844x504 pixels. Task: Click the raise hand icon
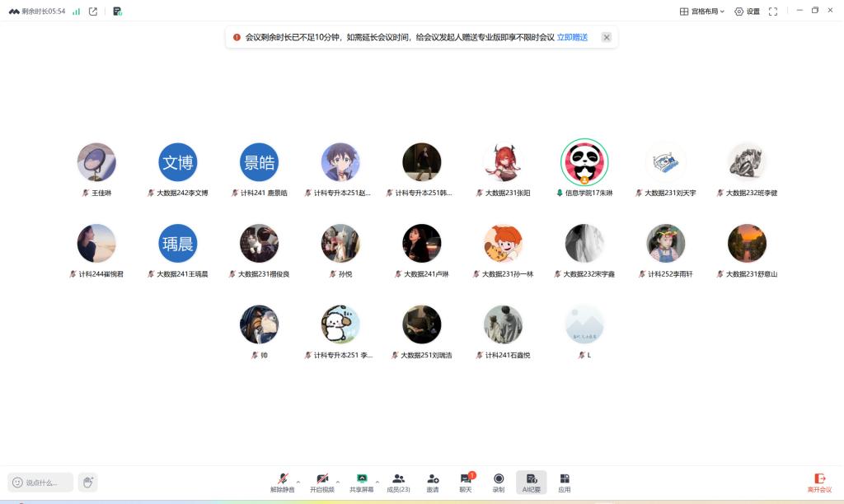click(88, 482)
